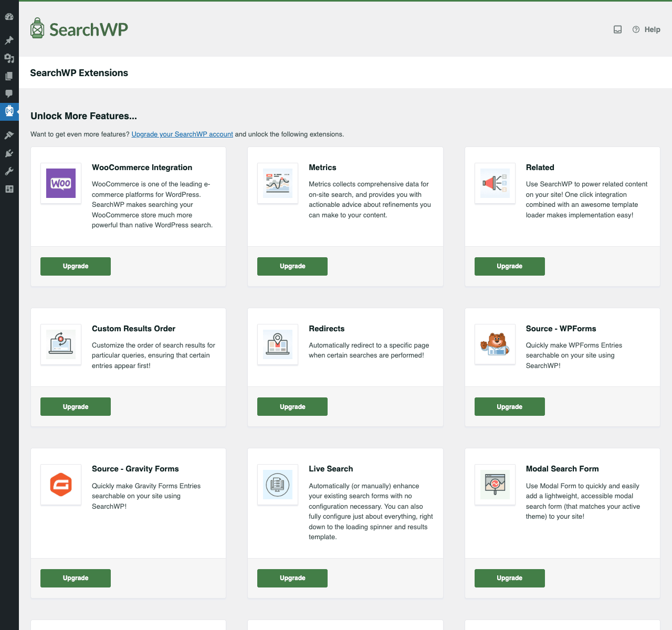Click the WooCommerce Integration title
The height and width of the screenshot is (630, 672).
tap(142, 167)
